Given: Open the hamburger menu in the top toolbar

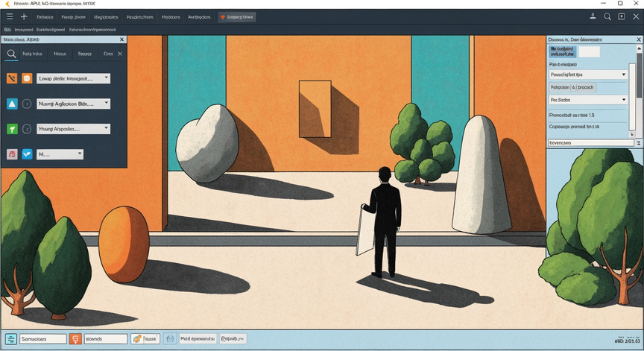Looking at the screenshot, I should pos(10,17).
